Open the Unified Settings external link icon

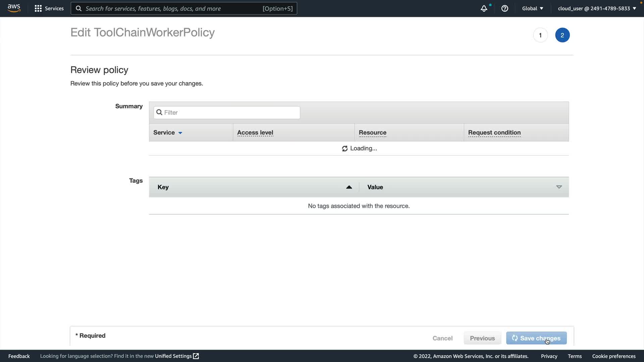(x=196, y=356)
